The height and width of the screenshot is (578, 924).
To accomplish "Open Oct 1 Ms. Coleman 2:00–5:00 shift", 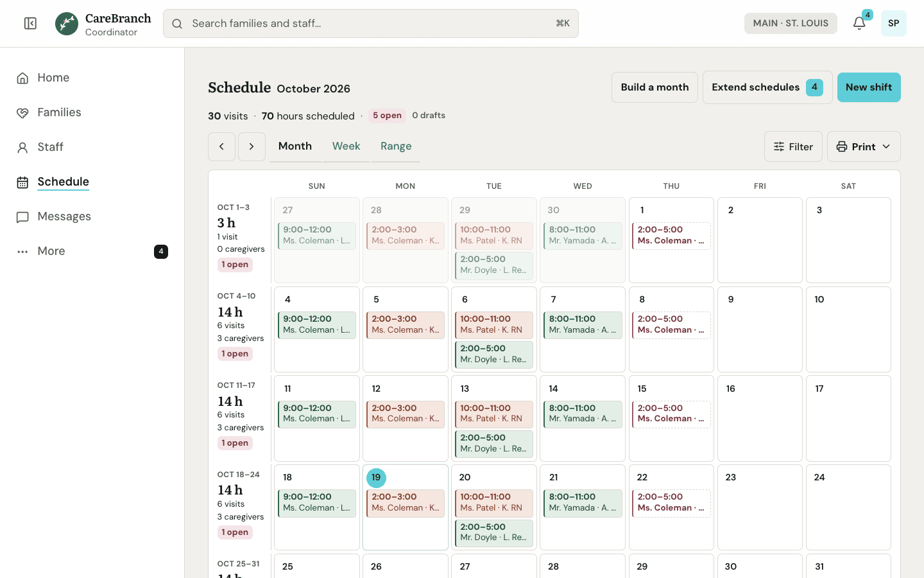I will pos(671,236).
